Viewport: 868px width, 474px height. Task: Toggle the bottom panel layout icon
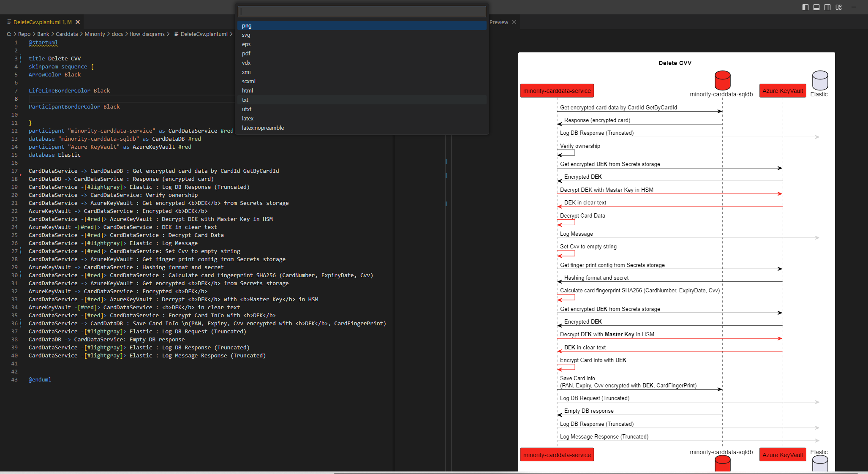816,7
